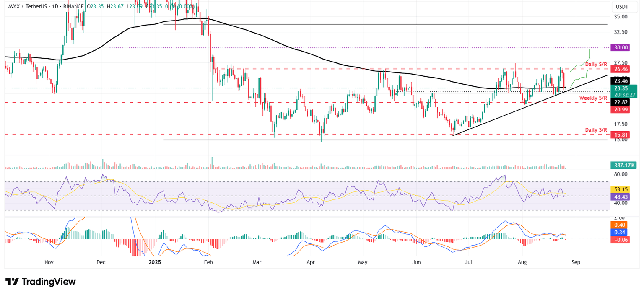Viewport: 644px width, 295px height.
Task: Click the Sep label on the time axis
Action: (576, 262)
